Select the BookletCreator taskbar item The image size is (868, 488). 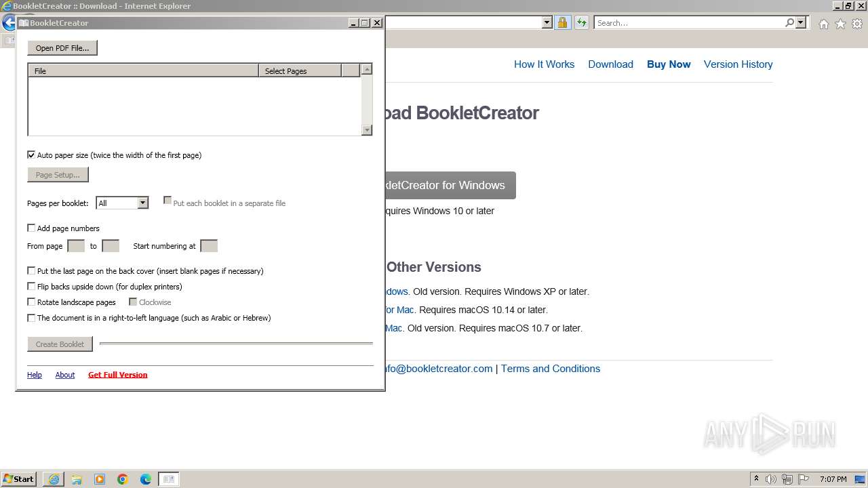point(169,479)
